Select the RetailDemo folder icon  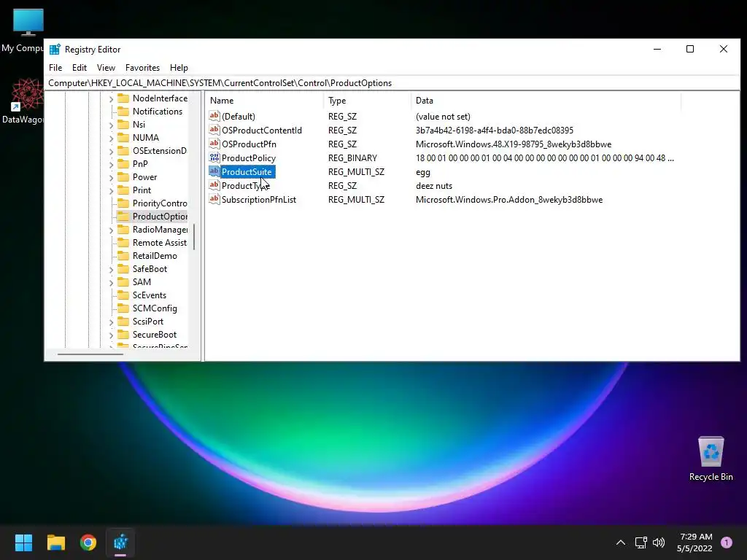click(x=123, y=256)
